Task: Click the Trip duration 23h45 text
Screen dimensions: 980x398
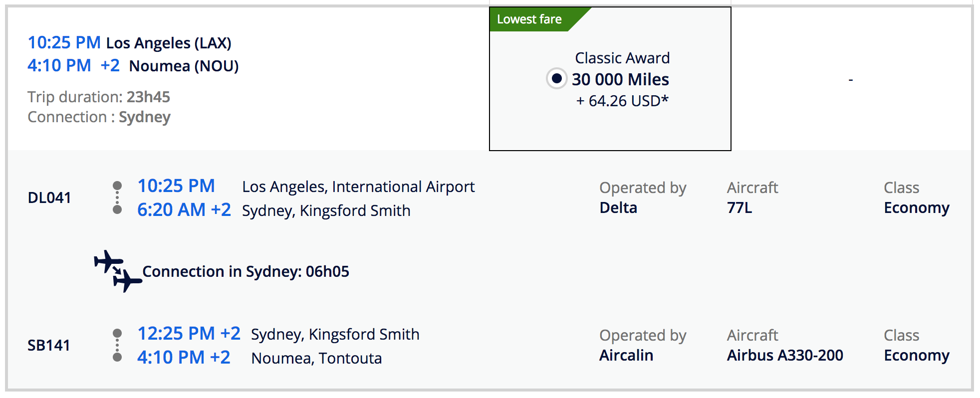Action: click(x=99, y=97)
